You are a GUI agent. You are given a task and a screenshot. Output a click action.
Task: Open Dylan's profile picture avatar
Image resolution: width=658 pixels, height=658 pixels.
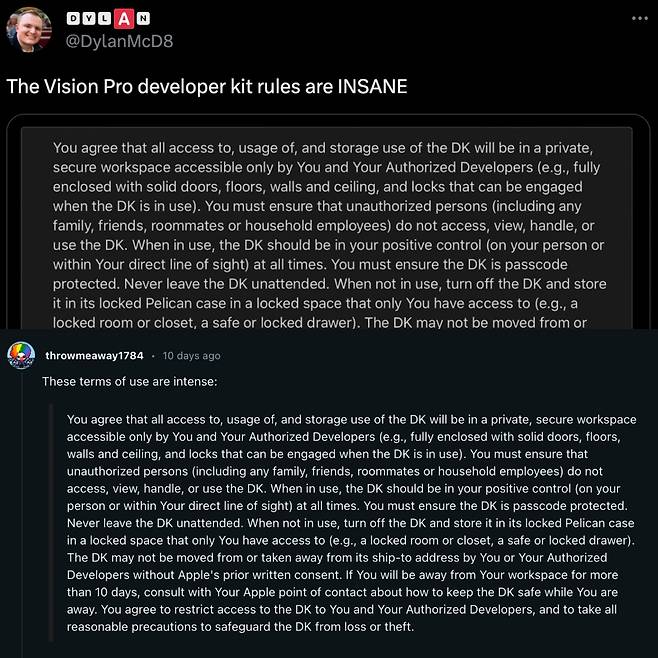[x=28, y=29]
